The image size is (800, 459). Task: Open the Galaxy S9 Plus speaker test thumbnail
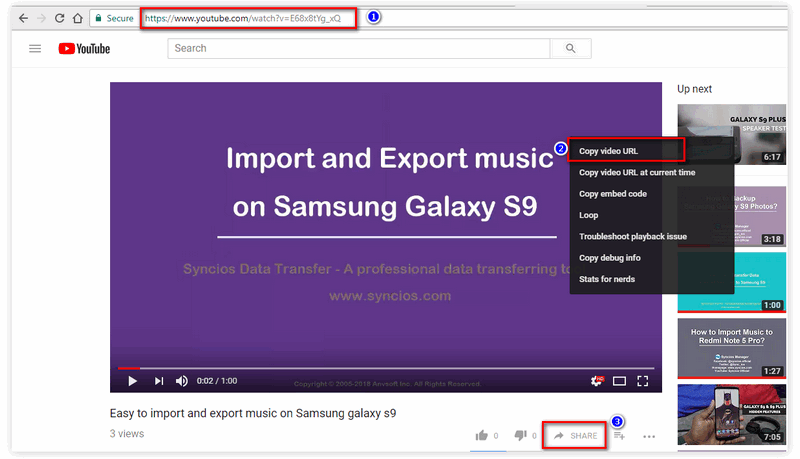coord(732,134)
